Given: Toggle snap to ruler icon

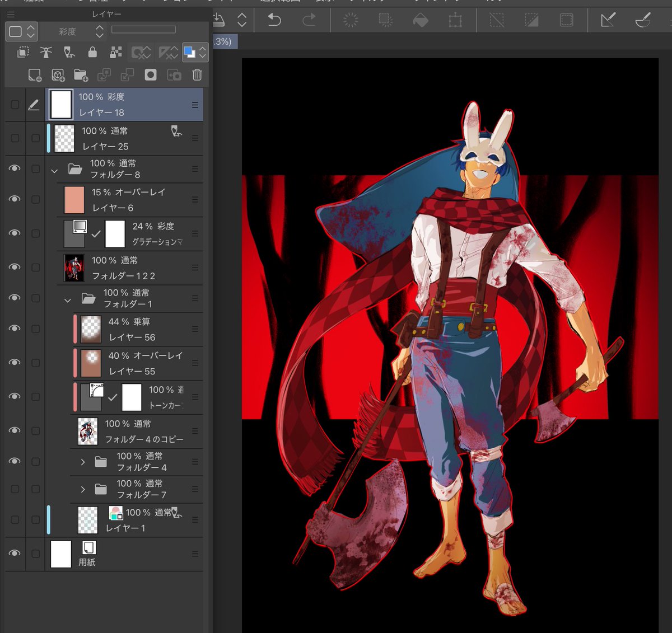Looking at the screenshot, I should (608, 21).
